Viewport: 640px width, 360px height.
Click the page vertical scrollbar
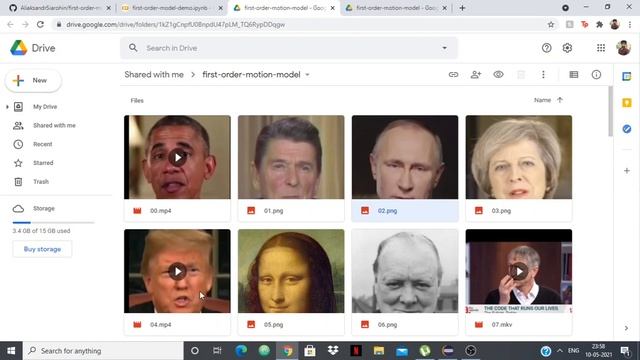(610, 111)
